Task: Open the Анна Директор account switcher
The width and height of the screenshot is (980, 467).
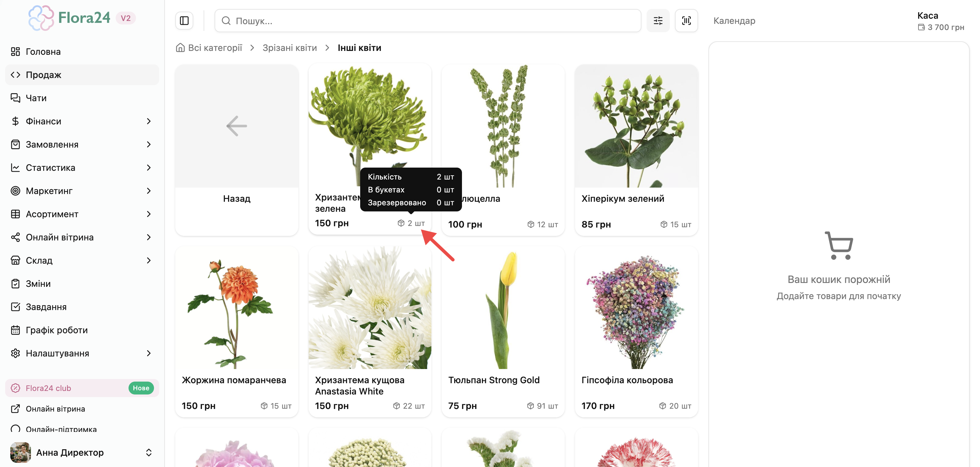Action: pyautogui.click(x=149, y=452)
